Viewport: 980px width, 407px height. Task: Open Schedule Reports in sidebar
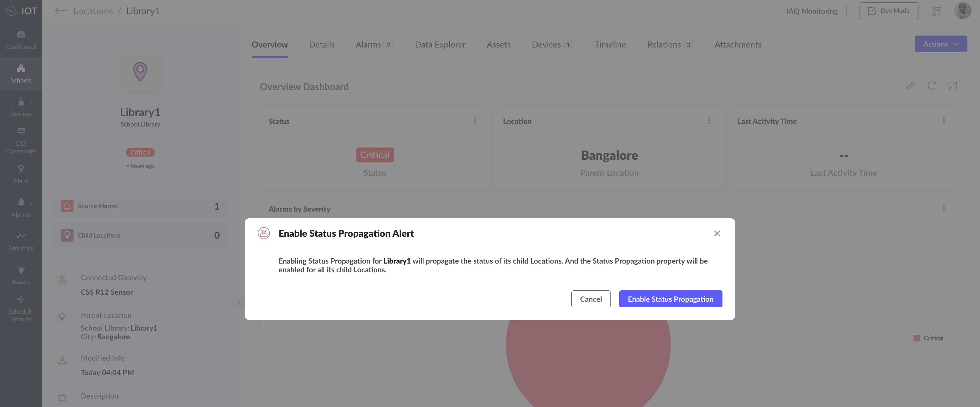(x=21, y=309)
